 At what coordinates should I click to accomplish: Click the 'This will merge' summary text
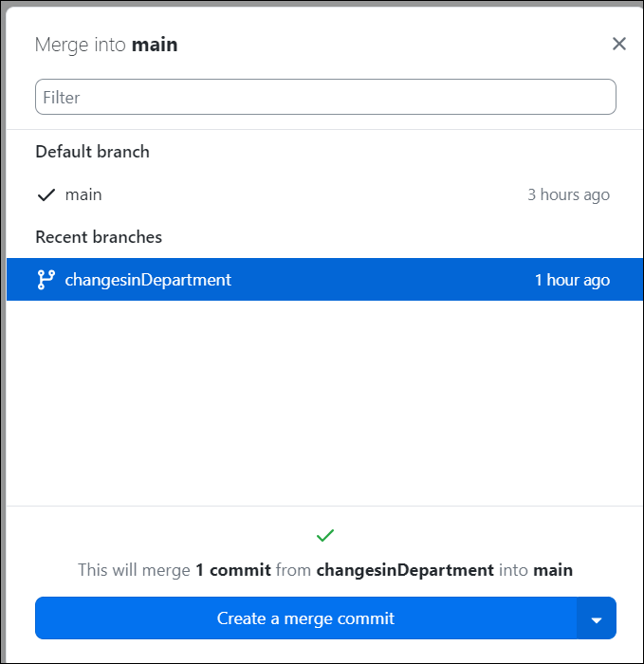(x=134, y=570)
